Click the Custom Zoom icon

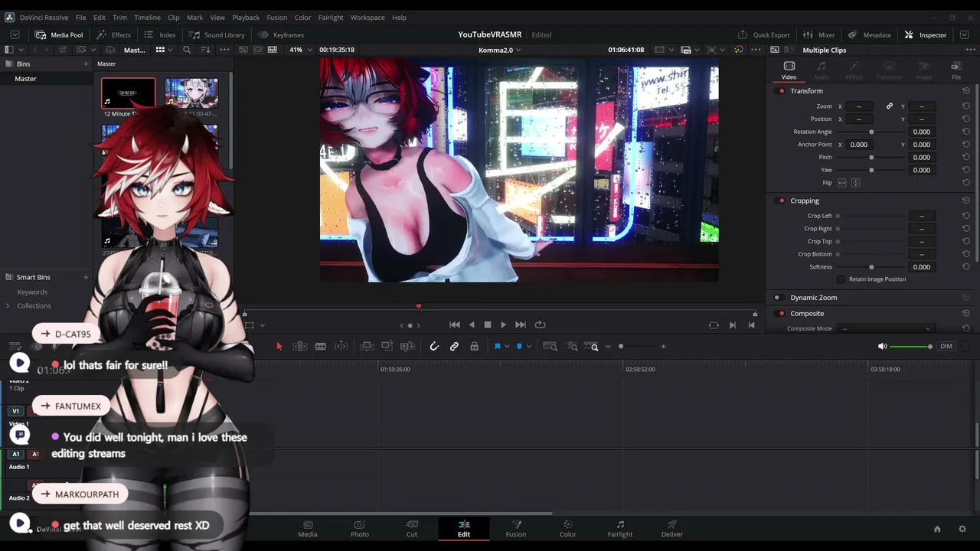(x=592, y=347)
